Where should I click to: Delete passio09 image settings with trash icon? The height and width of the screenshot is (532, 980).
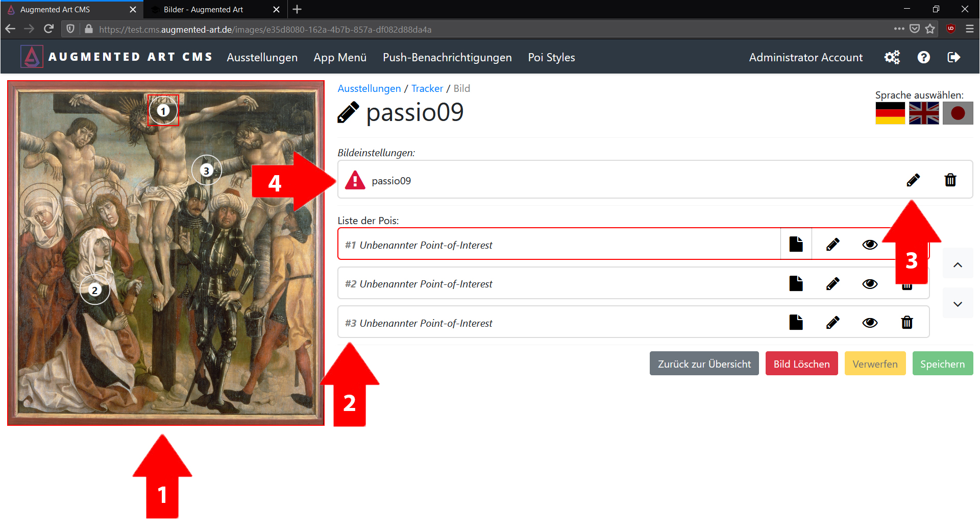[x=950, y=180]
